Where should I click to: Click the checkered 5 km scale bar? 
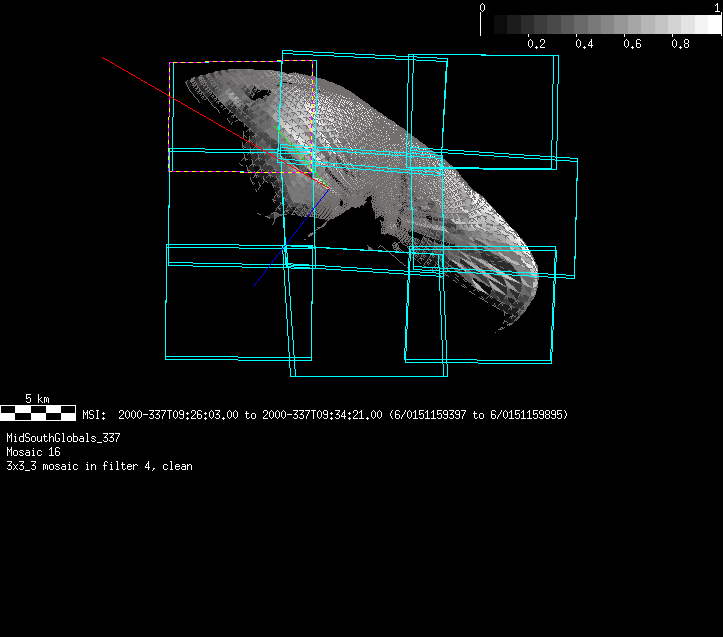(x=37, y=412)
